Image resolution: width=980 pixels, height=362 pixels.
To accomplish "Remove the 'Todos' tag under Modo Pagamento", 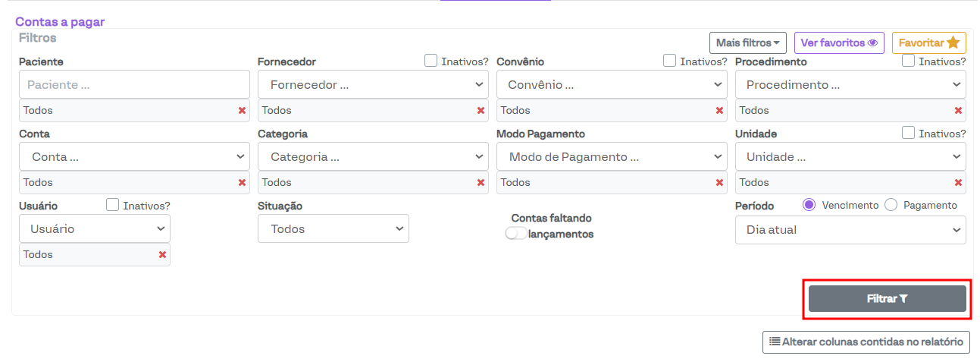I will (x=719, y=183).
